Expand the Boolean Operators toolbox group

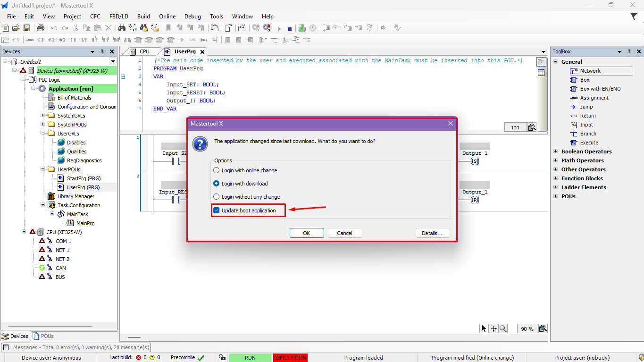tap(555, 152)
